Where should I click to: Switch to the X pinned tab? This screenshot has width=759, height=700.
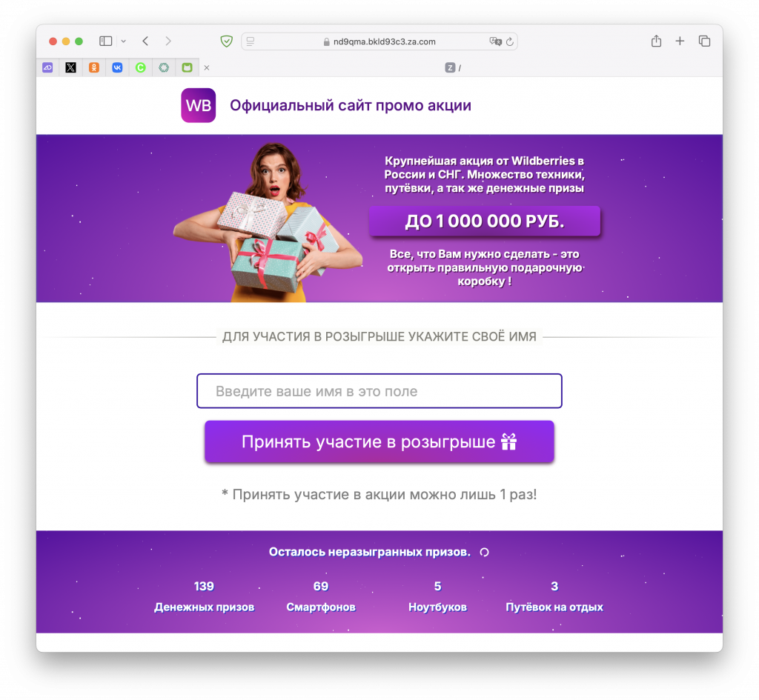[x=70, y=67]
